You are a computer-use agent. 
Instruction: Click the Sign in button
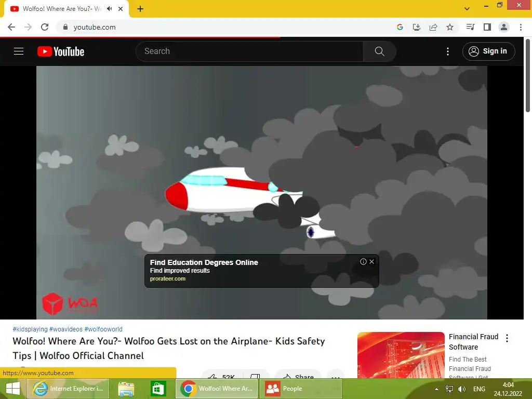488,51
